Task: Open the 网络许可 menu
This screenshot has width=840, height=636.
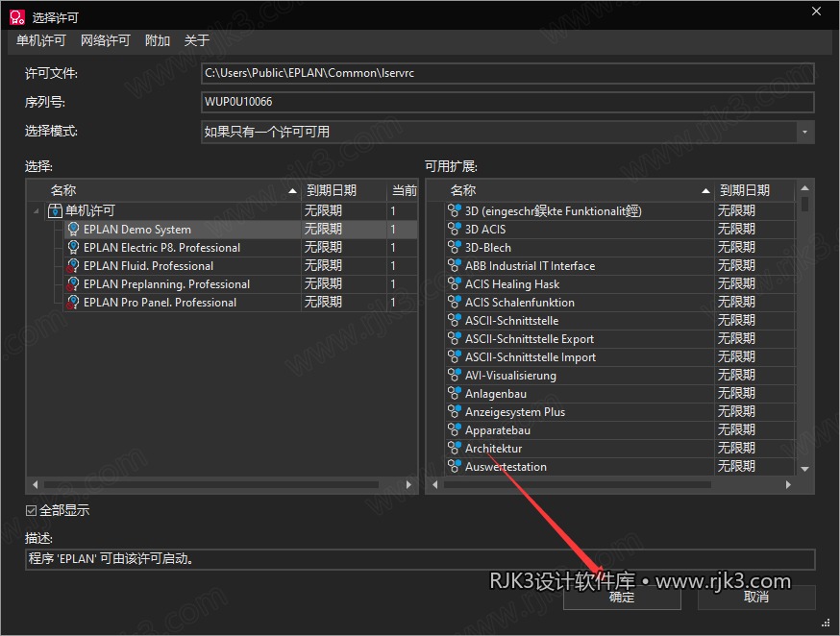Action: tap(106, 40)
